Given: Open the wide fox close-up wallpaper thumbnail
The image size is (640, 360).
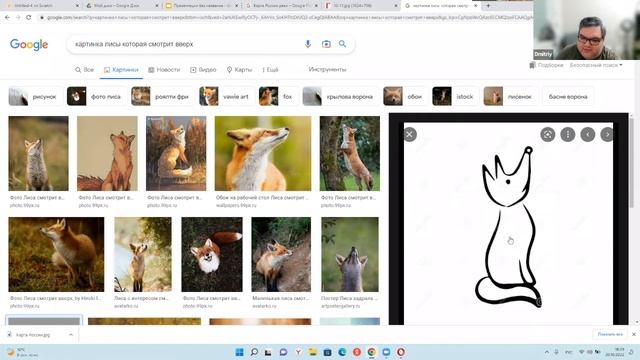Looking at the screenshot, I should [x=263, y=153].
